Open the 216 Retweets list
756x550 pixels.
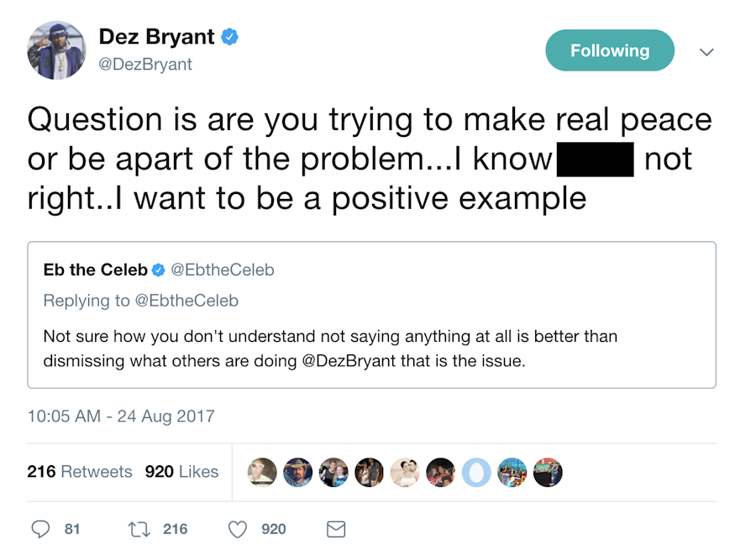pos(80,472)
